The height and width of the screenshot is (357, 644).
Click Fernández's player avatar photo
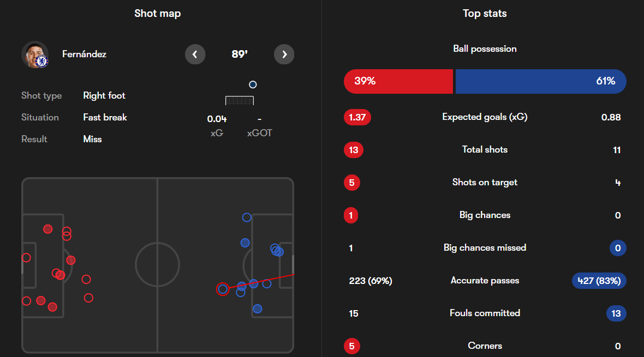tap(35, 55)
